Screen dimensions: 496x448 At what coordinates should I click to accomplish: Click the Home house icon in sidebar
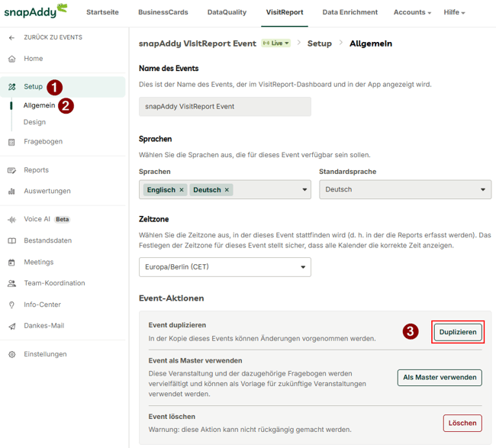(x=11, y=59)
